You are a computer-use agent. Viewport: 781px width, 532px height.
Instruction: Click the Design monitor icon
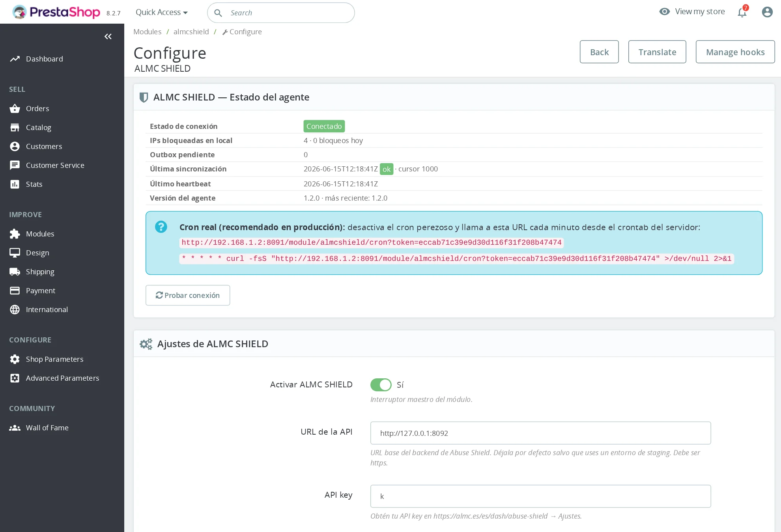pos(15,253)
